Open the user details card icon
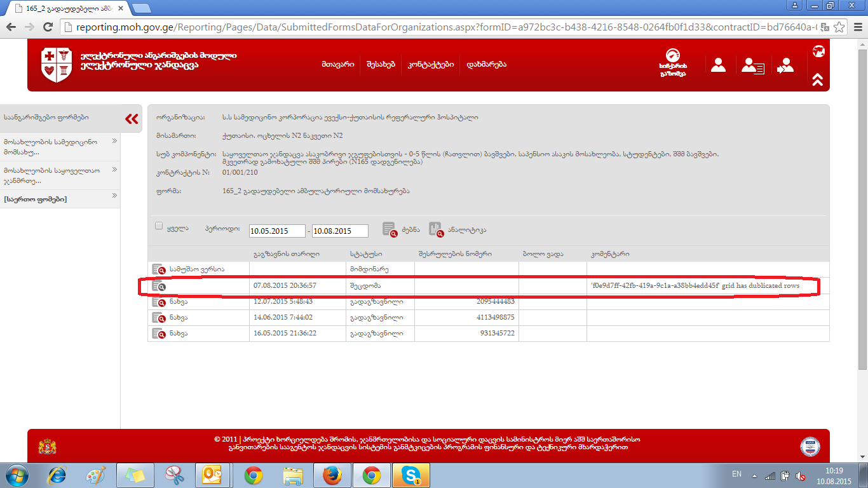Viewport: 868px width, 488px height. [753, 65]
